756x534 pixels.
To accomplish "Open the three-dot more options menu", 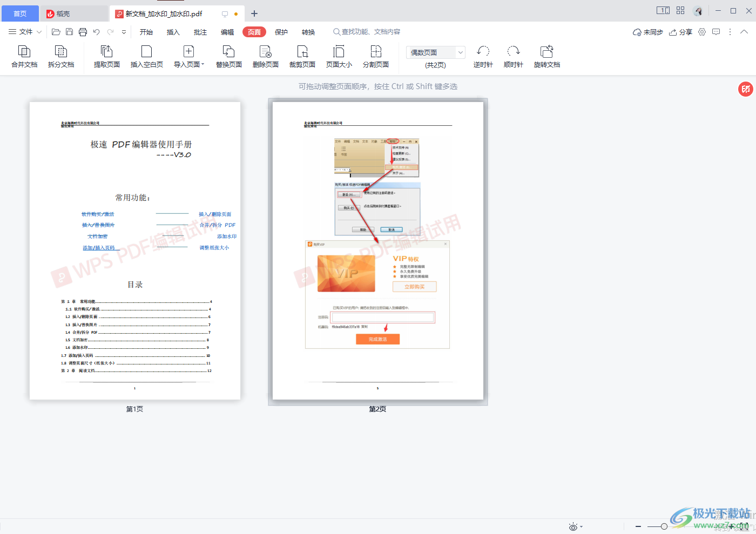I will [x=730, y=32].
